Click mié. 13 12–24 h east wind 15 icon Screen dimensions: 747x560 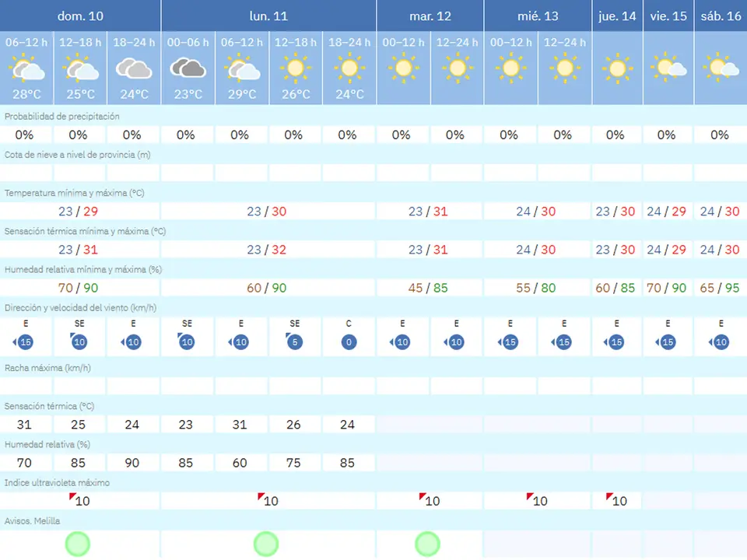pyautogui.click(x=562, y=342)
